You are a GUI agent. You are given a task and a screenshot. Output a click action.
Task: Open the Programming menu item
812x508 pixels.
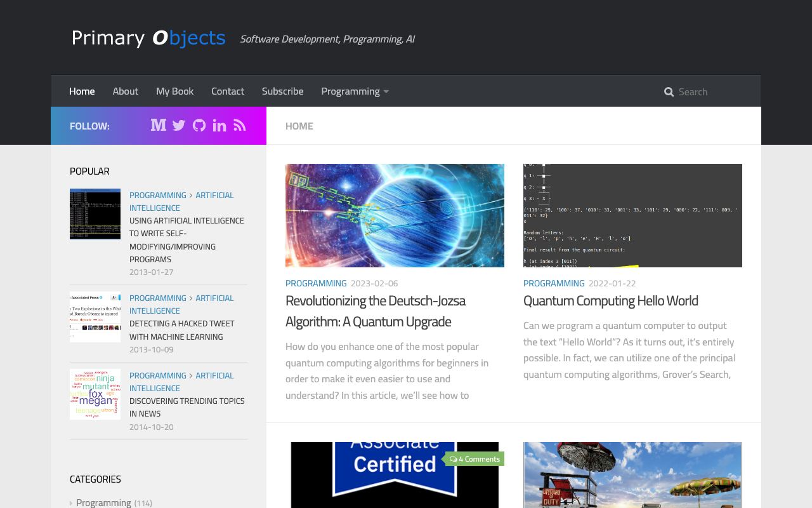[x=351, y=91]
